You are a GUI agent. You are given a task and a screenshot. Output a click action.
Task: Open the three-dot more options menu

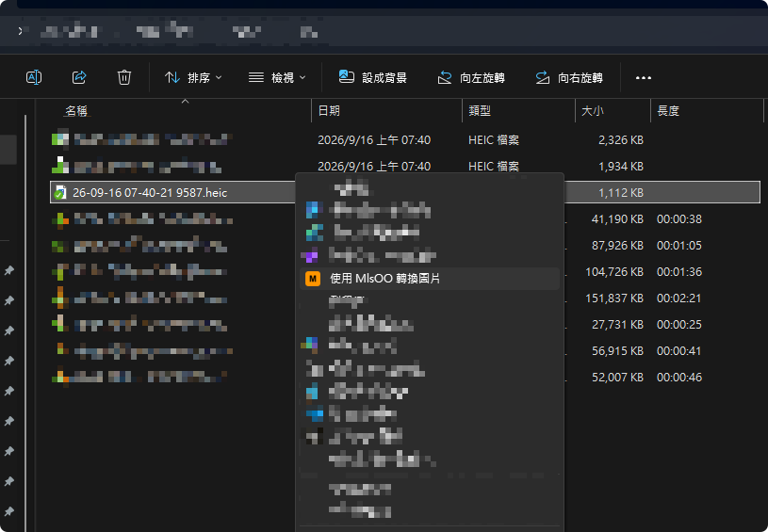(643, 77)
